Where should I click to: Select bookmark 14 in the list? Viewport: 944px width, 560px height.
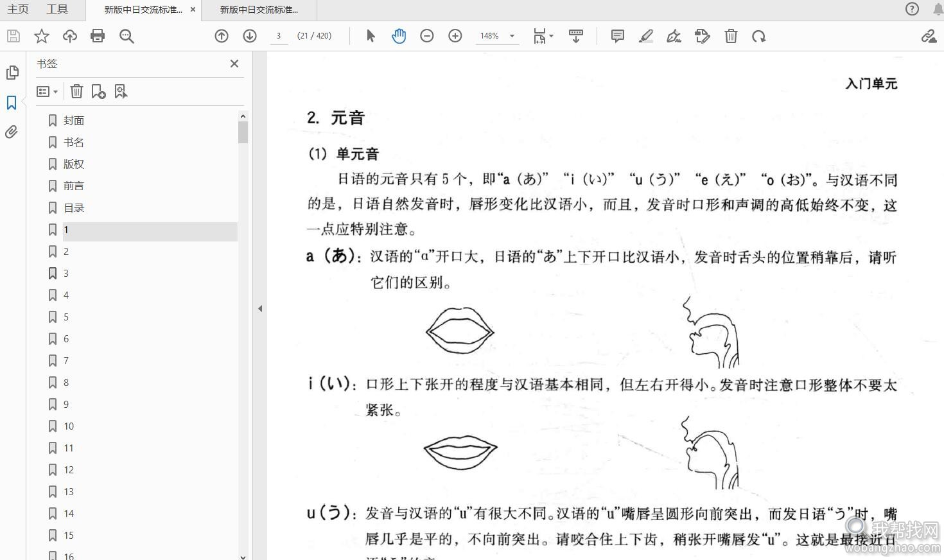coord(69,514)
